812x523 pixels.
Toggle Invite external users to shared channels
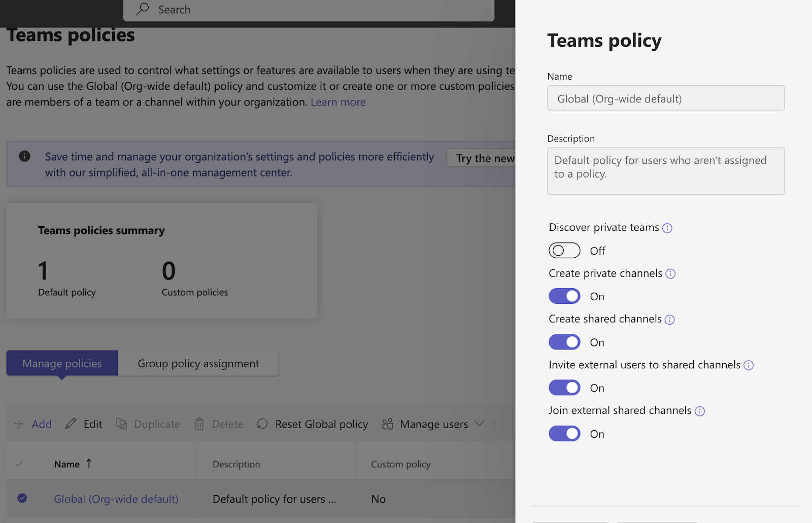[x=564, y=388]
